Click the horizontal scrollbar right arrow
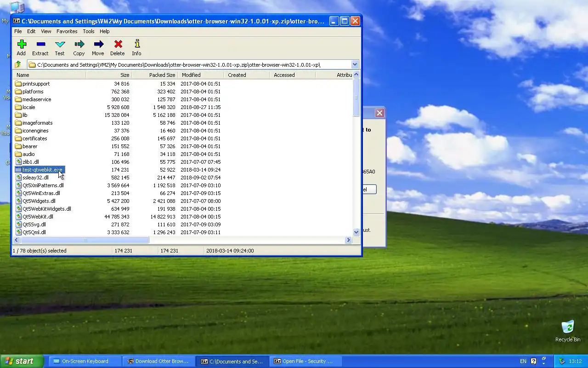 [348, 240]
